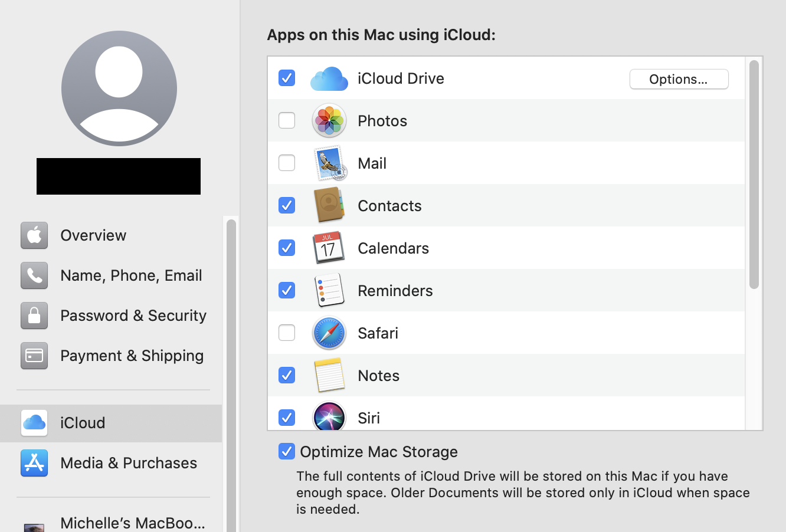Click the Siri label text
Image resolution: width=786 pixels, height=532 pixels.
pyautogui.click(x=369, y=418)
